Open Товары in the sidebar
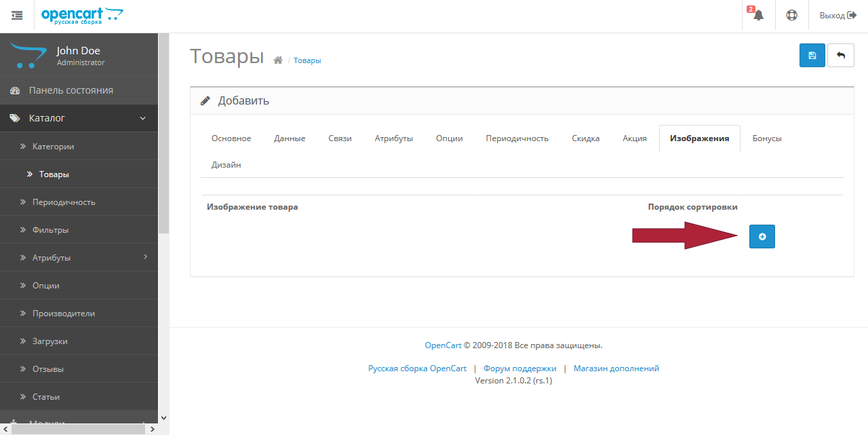The width and height of the screenshot is (868, 435). click(79, 174)
